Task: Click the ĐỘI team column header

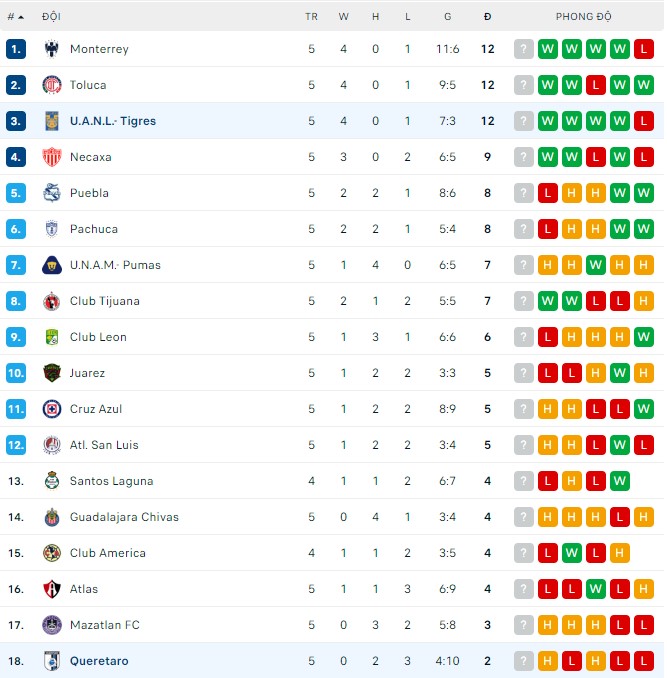Action: pos(51,17)
